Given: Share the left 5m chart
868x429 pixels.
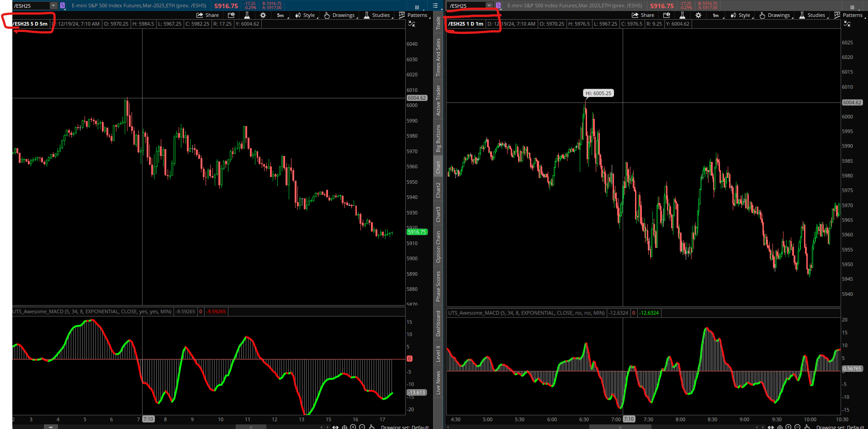Looking at the screenshot, I should pyautogui.click(x=207, y=15).
